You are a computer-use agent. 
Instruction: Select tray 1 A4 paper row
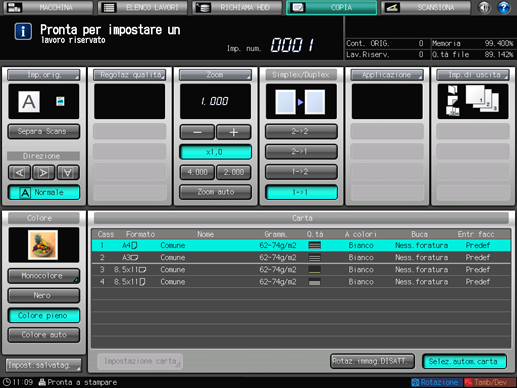(x=301, y=245)
